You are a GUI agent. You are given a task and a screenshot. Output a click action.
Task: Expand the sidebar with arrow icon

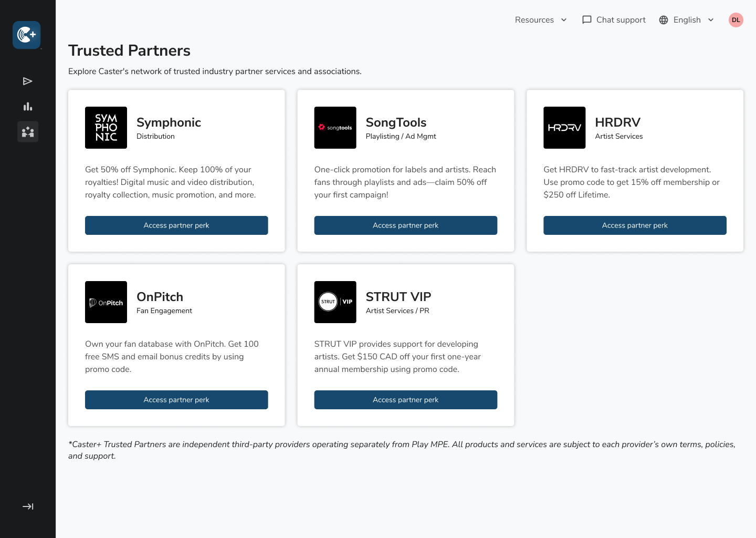point(28,506)
